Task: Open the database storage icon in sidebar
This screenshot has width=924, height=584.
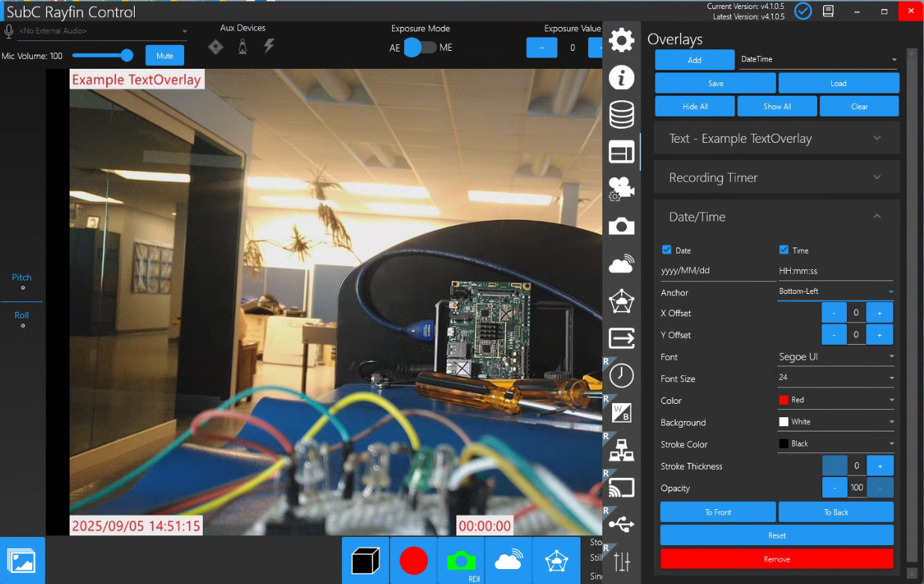Action: (x=621, y=114)
